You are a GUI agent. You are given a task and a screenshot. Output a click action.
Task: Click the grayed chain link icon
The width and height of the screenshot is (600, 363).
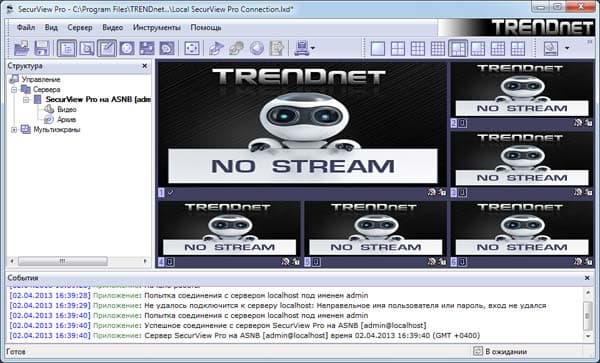click(236, 48)
